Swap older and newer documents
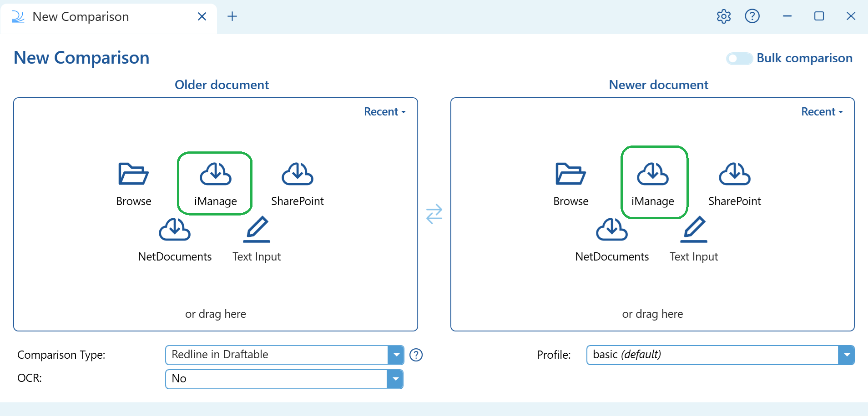Screen dimensions: 868x416 (x=434, y=214)
